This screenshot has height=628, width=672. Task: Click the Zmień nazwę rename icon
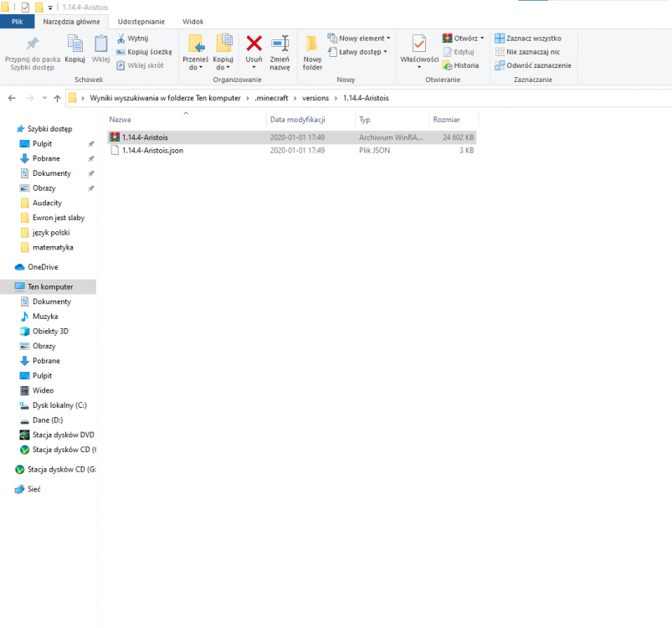tap(280, 44)
